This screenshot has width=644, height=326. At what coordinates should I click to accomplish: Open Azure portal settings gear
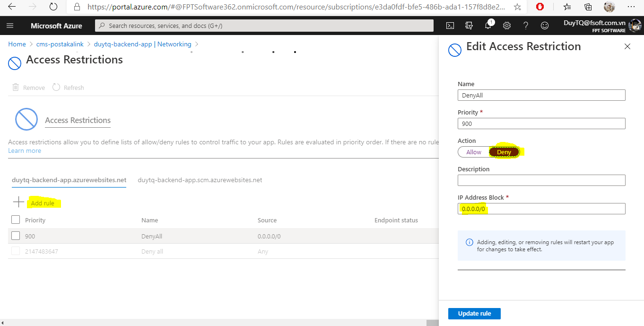[507, 26]
